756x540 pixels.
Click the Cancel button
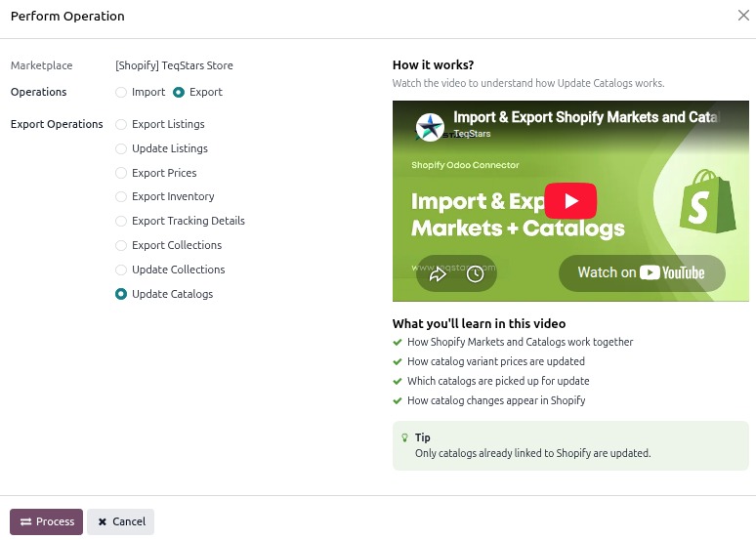(121, 521)
